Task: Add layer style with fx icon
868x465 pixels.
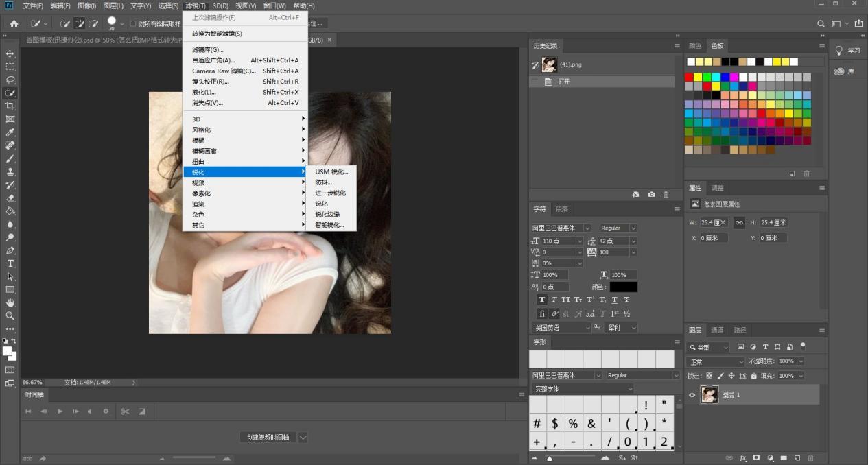Action: point(742,457)
